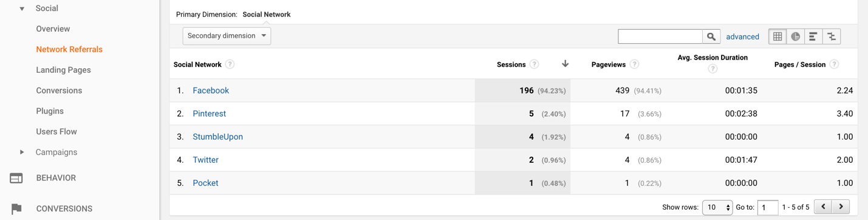Click the Behavior section icon

(16, 178)
